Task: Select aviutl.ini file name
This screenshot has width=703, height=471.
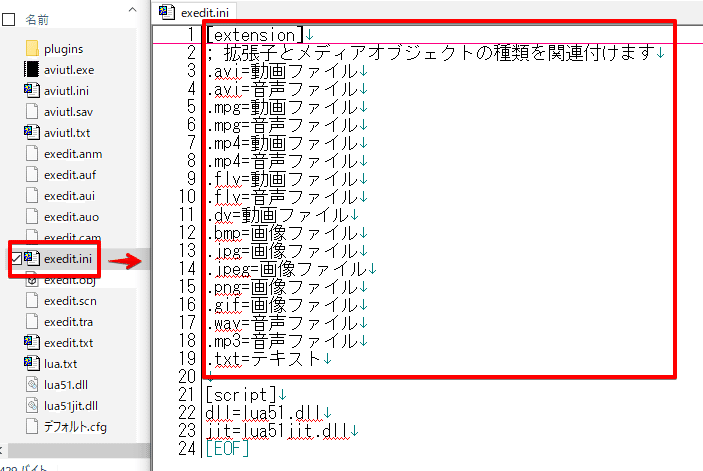Action: pos(66,91)
